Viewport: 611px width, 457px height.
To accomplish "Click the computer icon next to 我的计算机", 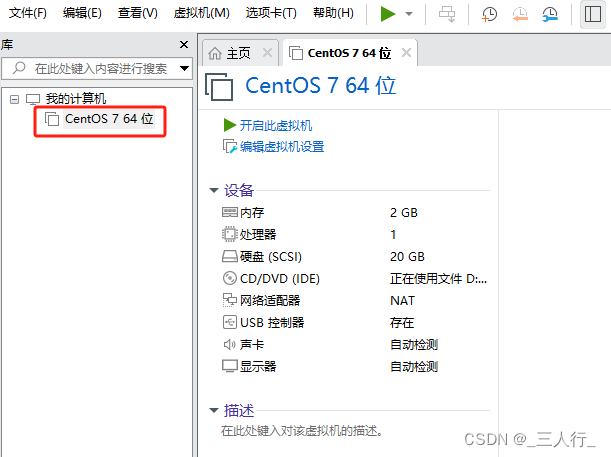I will coord(33,99).
